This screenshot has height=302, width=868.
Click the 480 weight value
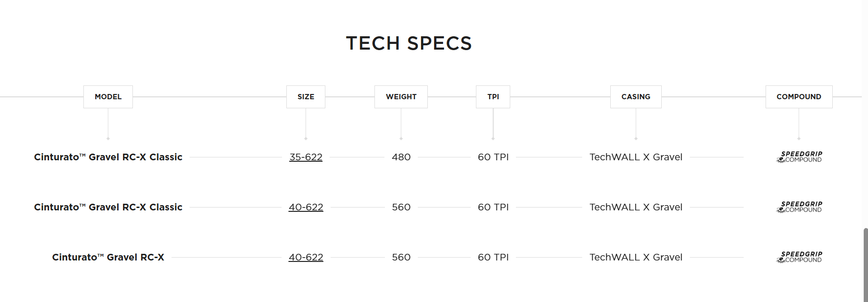[x=401, y=157]
